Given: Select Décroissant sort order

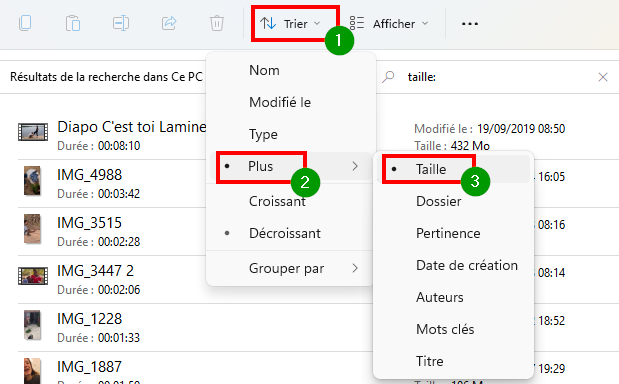Looking at the screenshot, I should [x=285, y=233].
